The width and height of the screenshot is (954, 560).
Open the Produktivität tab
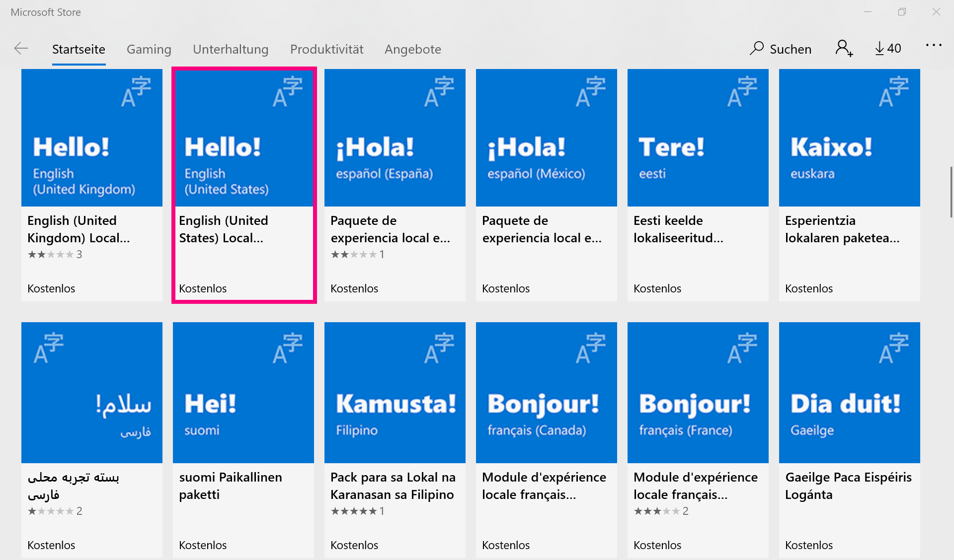[326, 49]
